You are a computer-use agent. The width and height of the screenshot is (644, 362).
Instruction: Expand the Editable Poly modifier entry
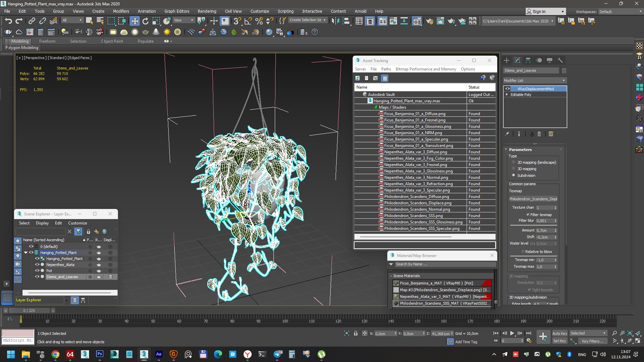(x=507, y=95)
